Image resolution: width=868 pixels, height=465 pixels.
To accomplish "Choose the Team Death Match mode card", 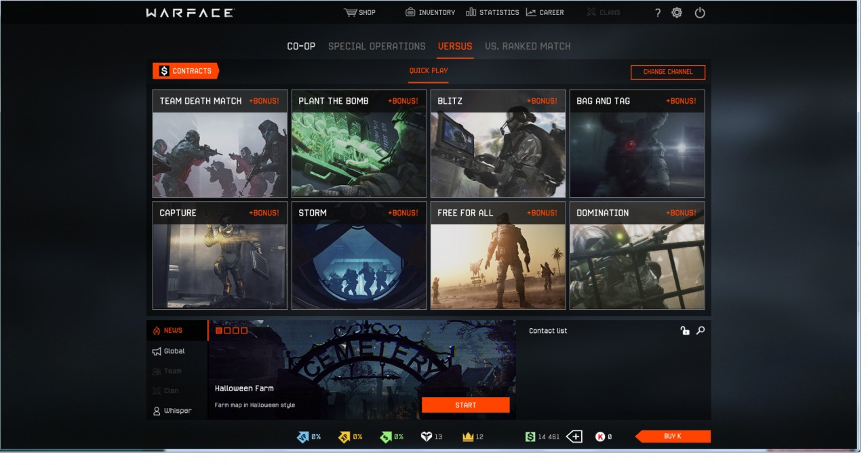I will click(x=220, y=144).
